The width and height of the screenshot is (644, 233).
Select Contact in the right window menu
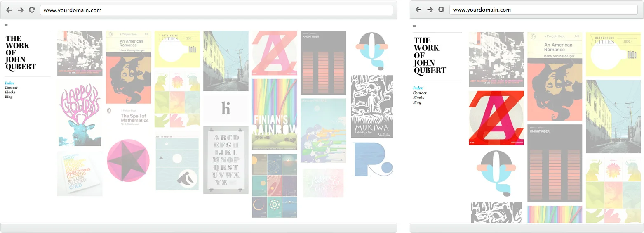click(x=420, y=93)
